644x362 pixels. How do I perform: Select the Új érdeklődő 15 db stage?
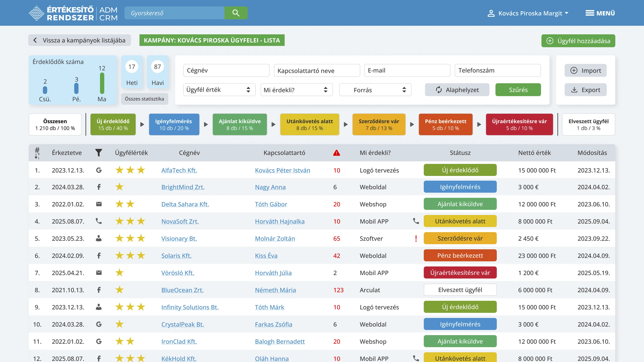tap(113, 124)
